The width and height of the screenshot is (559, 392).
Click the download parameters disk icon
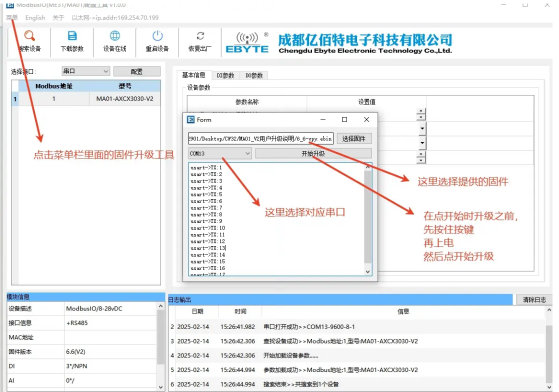click(x=72, y=36)
